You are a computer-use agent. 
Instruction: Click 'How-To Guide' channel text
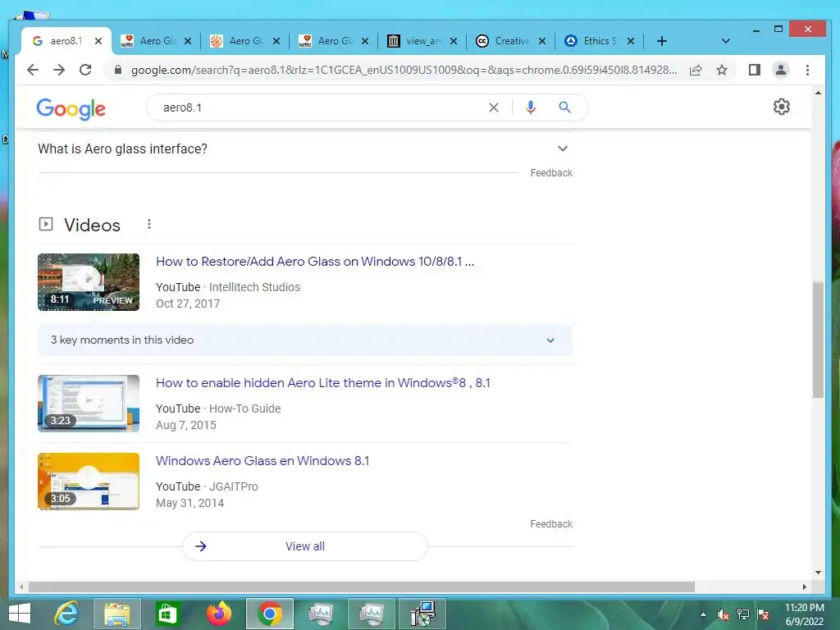(244, 409)
